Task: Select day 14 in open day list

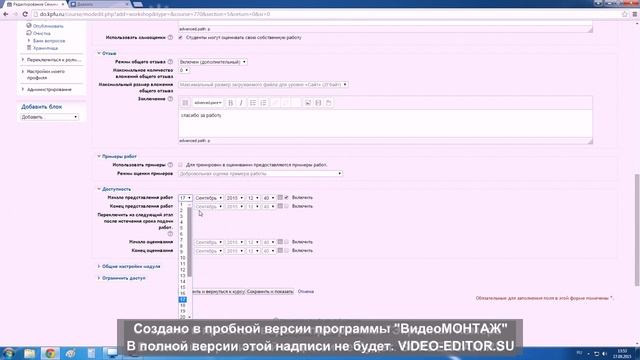Action: (x=183, y=282)
